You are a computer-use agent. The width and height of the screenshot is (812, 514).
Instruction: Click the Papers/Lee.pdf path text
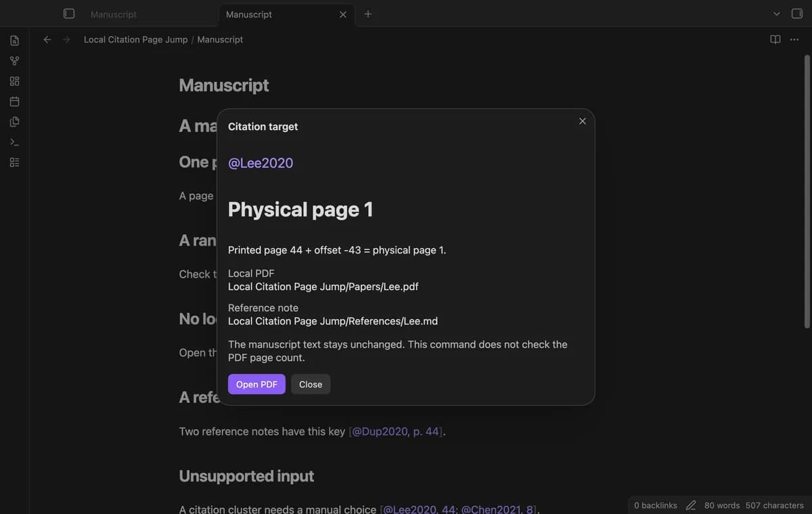point(323,286)
